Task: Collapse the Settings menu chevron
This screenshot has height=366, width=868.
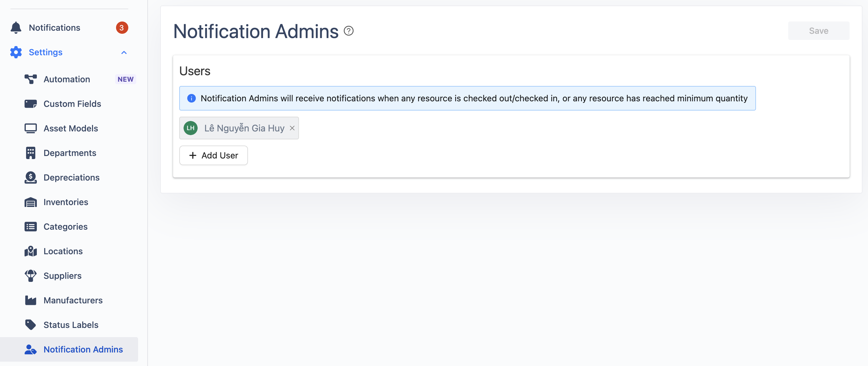Action: (124, 53)
